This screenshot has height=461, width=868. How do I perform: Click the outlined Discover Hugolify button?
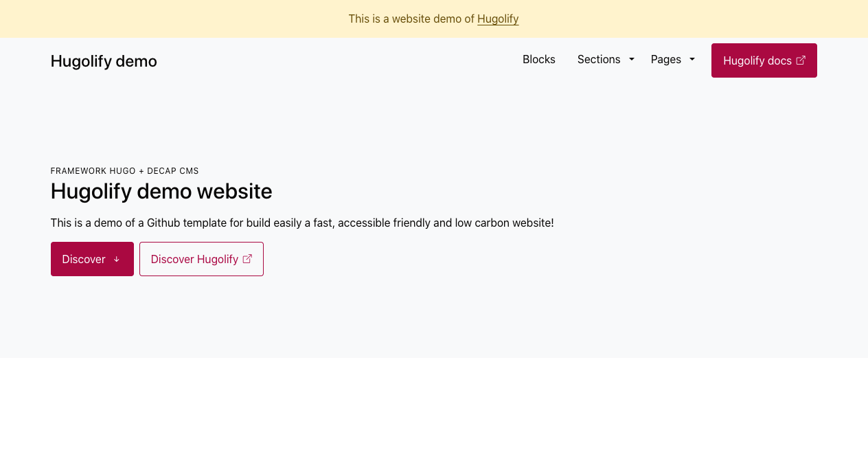[x=201, y=258]
